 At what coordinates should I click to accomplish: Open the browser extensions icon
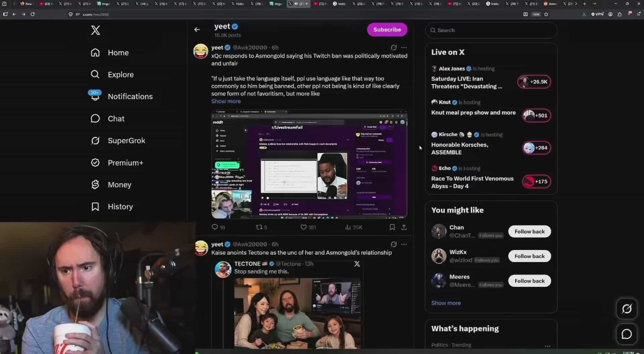(620, 14)
